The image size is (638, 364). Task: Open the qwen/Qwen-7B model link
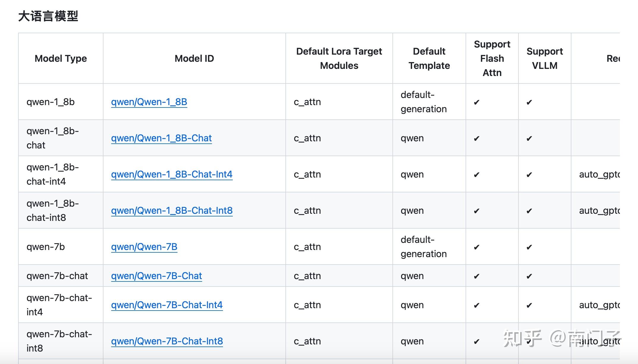pos(144,247)
